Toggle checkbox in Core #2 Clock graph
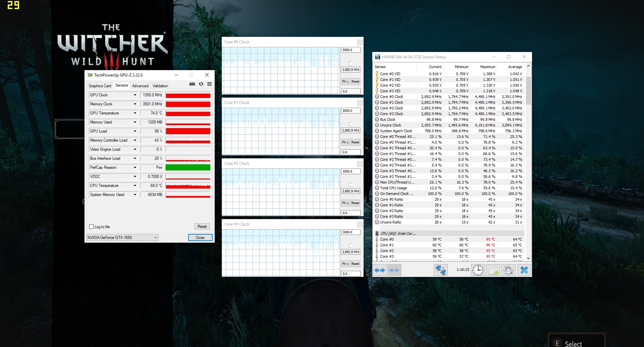 click(x=351, y=185)
